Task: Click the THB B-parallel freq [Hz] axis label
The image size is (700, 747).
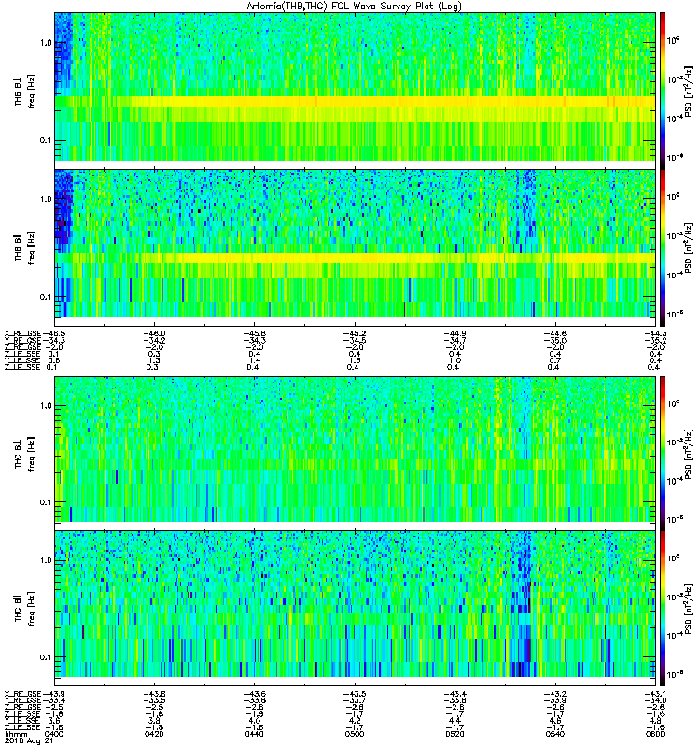Action: pos(32,248)
